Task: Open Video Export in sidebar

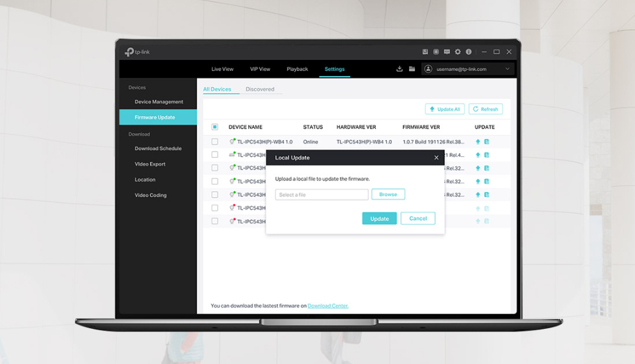Action: coord(150,164)
